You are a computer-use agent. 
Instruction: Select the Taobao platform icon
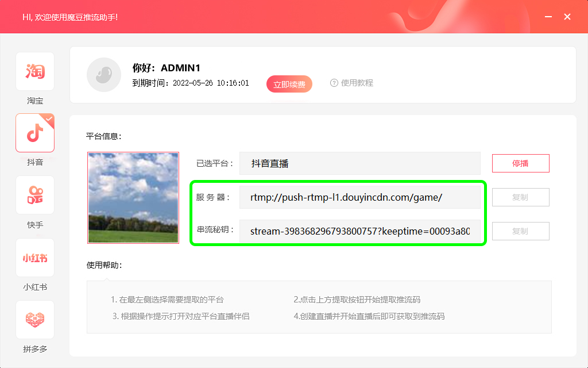(35, 71)
